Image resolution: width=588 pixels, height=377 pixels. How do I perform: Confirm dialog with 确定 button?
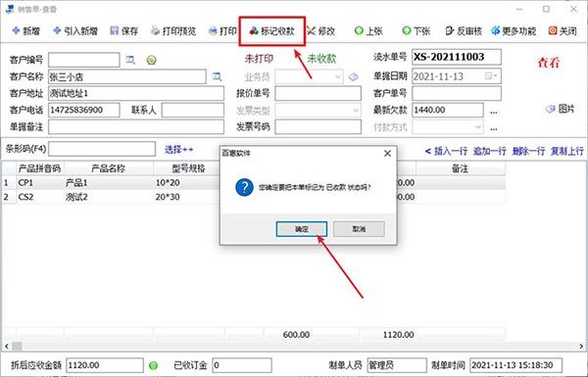(302, 229)
